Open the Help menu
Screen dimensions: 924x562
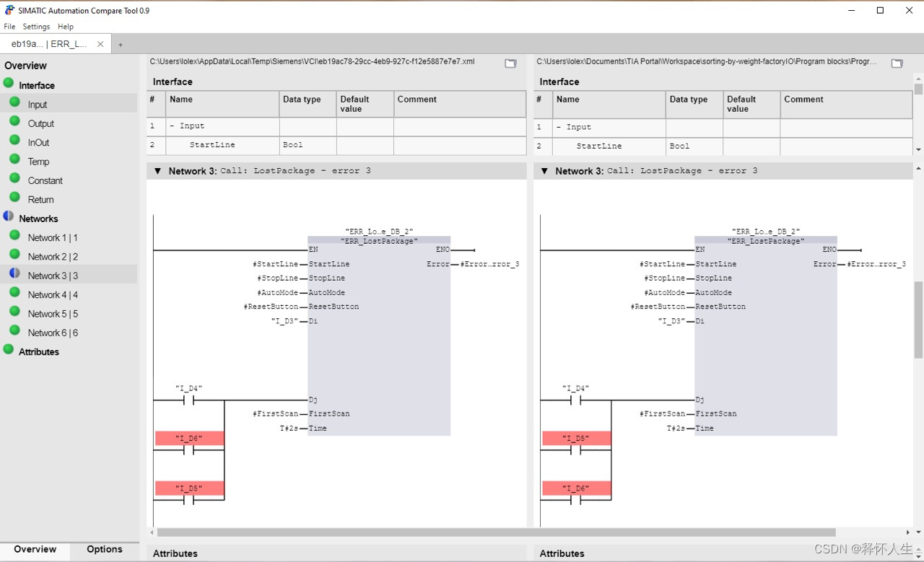pyautogui.click(x=66, y=27)
